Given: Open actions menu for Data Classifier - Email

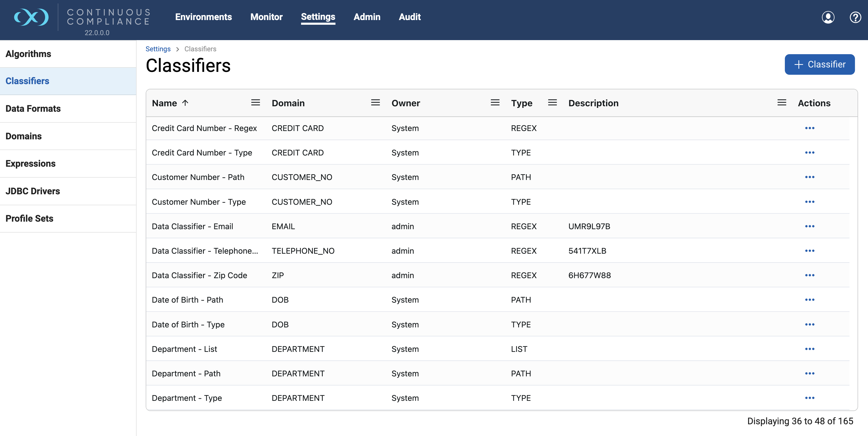Looking at the screenshot, I should [810, 226].
